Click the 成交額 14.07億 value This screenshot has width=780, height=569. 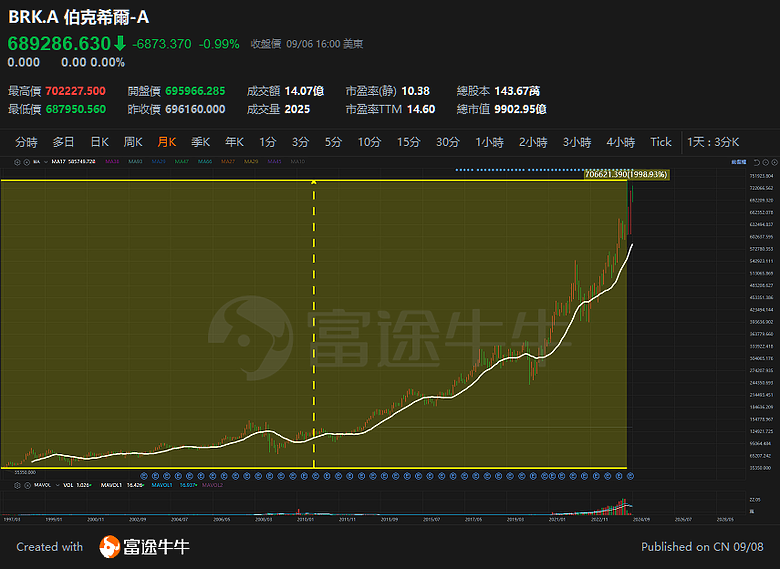coord(304,91)
